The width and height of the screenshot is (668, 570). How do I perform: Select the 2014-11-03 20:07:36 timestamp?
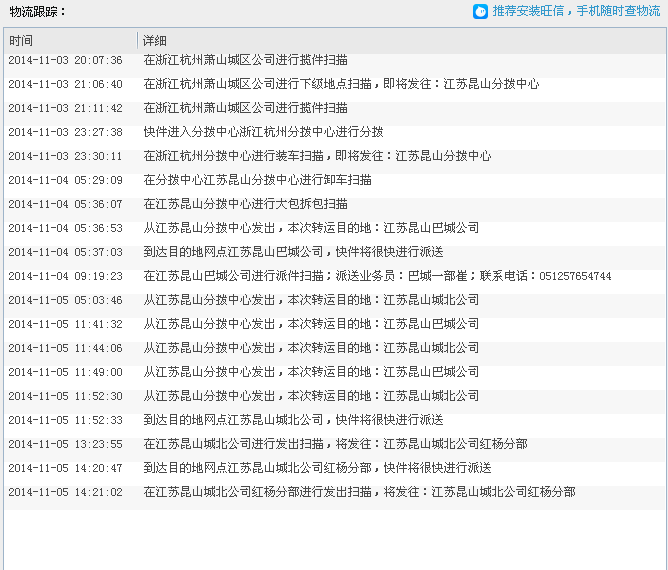[65, 60]
